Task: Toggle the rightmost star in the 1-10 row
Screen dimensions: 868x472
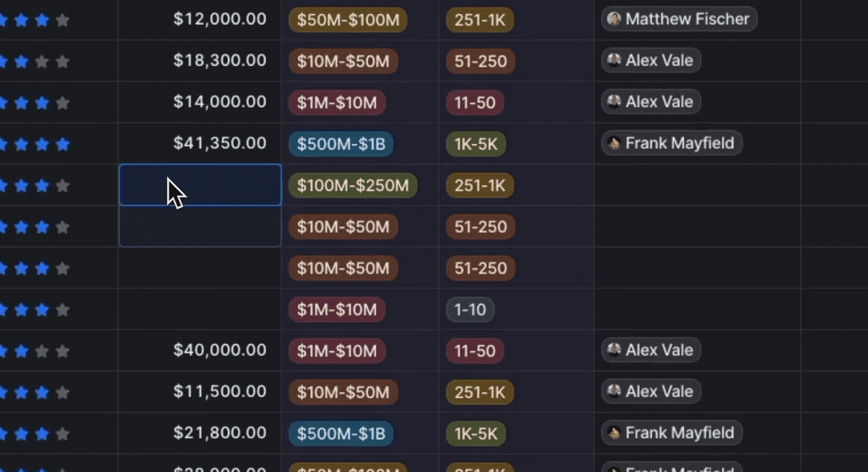Action: pos(63,310)
